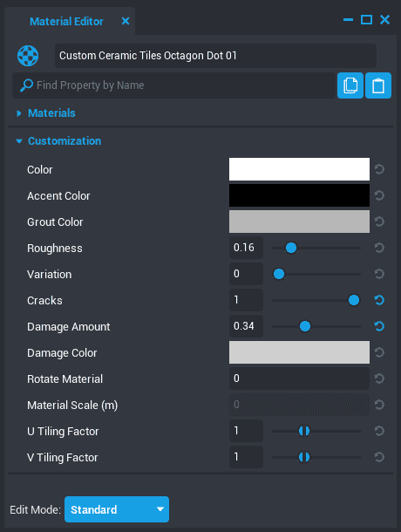
Task: Close the Material Editor tab
Action: (126, 22)
